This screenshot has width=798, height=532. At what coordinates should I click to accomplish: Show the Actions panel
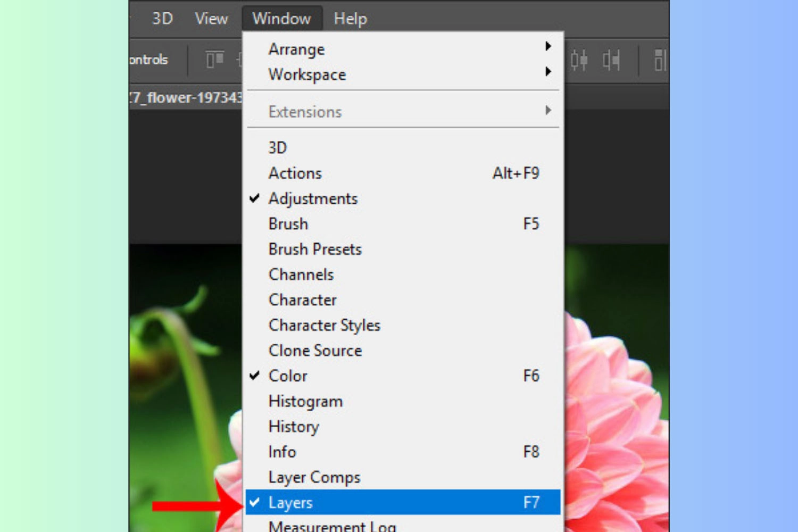403,173
